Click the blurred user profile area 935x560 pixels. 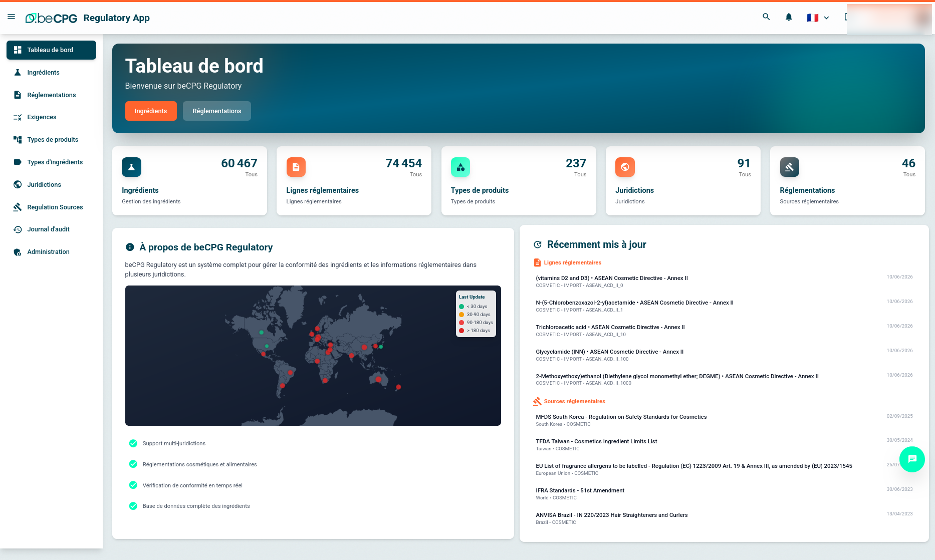pos(889,19)
